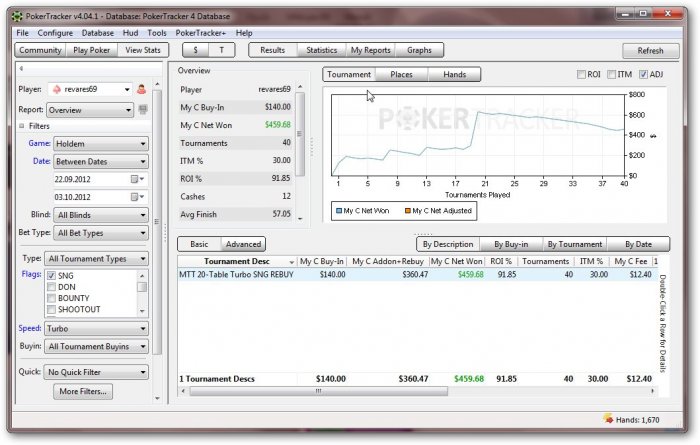Click the PokerTracker app icon in title bar
Viewport: 700px width, 445px height.
17,17
